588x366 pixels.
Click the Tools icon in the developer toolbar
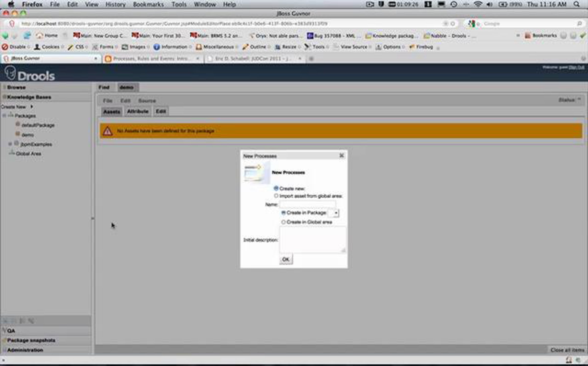click(307, 47)
